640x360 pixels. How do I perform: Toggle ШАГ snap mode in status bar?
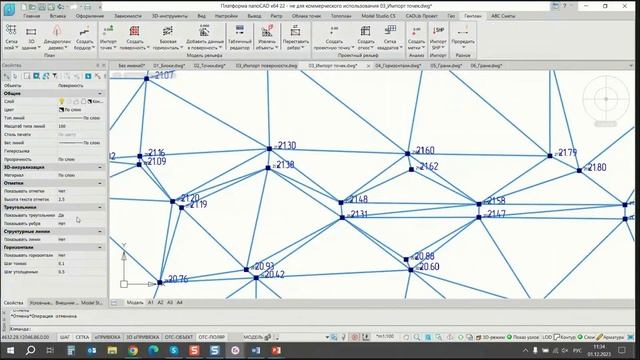(x=64, y=337)
